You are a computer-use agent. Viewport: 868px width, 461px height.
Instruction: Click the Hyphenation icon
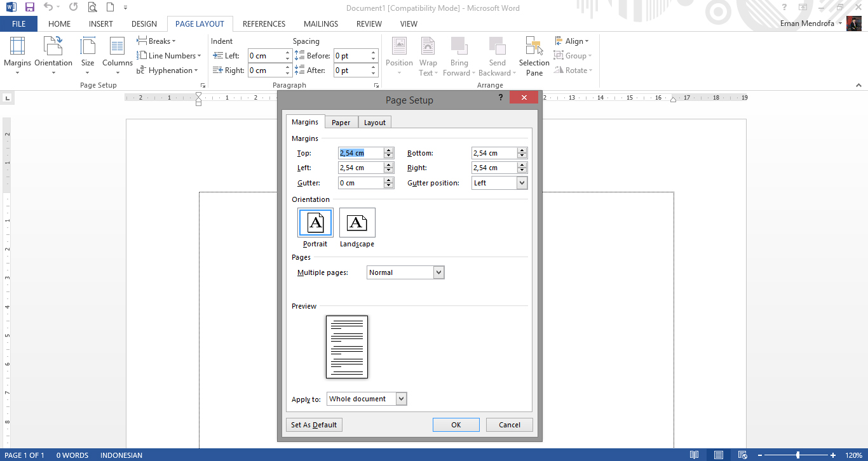pos(168,70)
